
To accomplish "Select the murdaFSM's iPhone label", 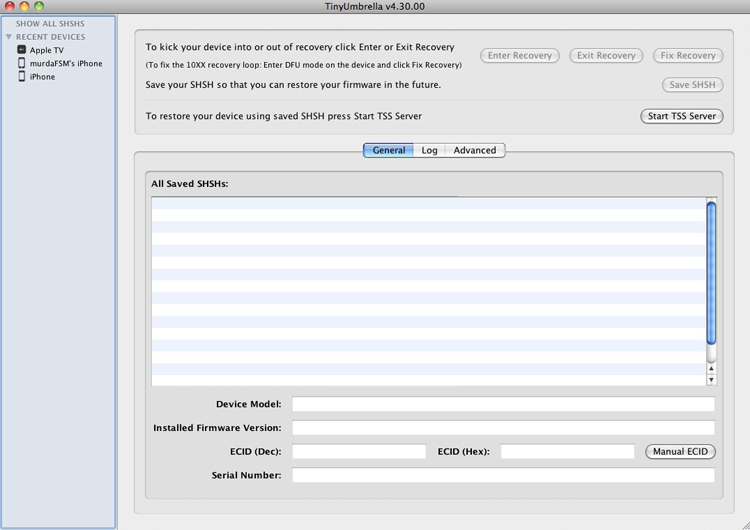I will [66, 63].
